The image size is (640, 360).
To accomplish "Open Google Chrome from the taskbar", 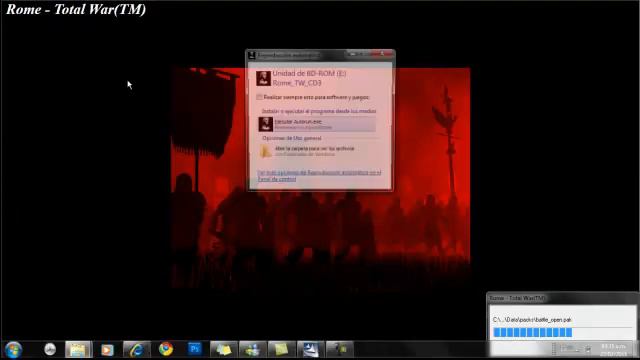I will coord(166,349).
